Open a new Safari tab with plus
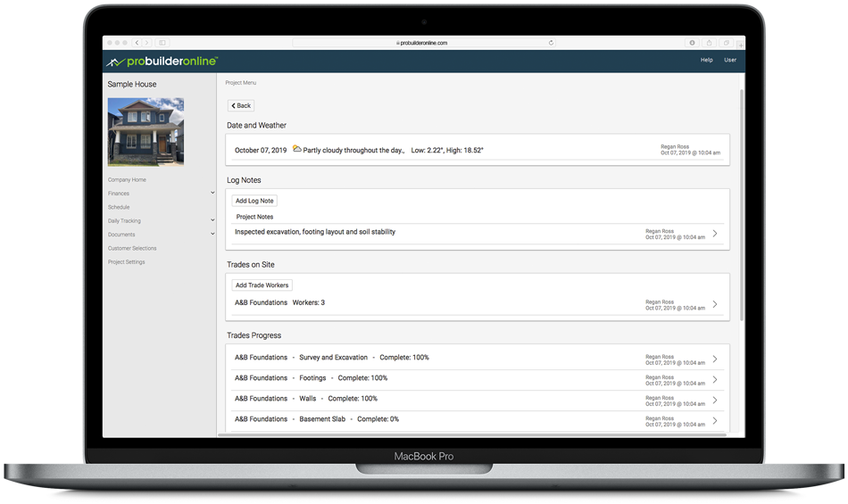Viewport: 848px width, 504px height. pyautogui.click(x=741, y=45)
